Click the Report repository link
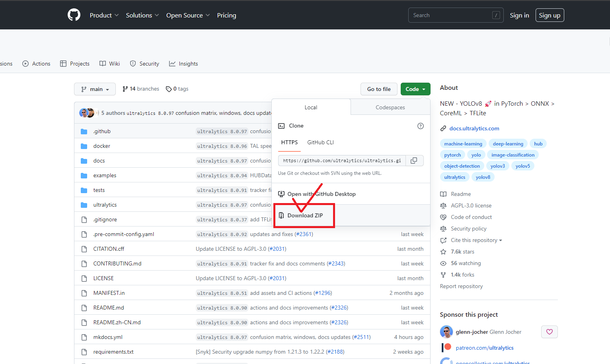 tap(461, 286)
